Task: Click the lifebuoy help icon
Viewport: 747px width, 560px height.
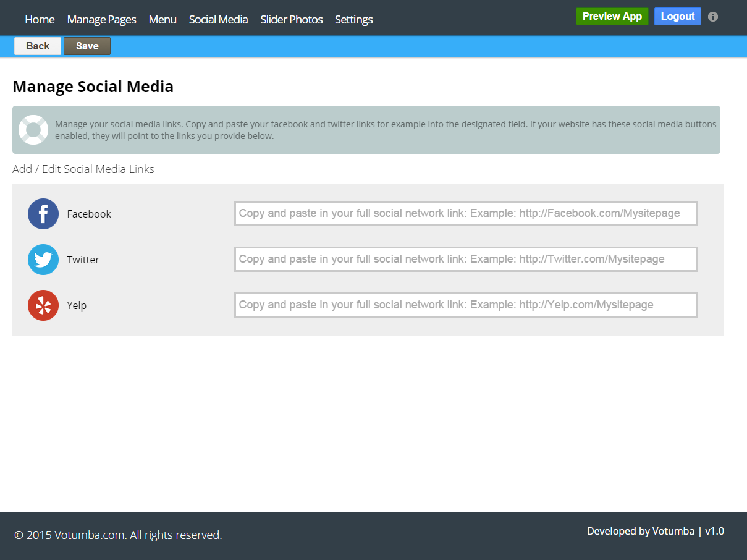Action: [33, 130]
